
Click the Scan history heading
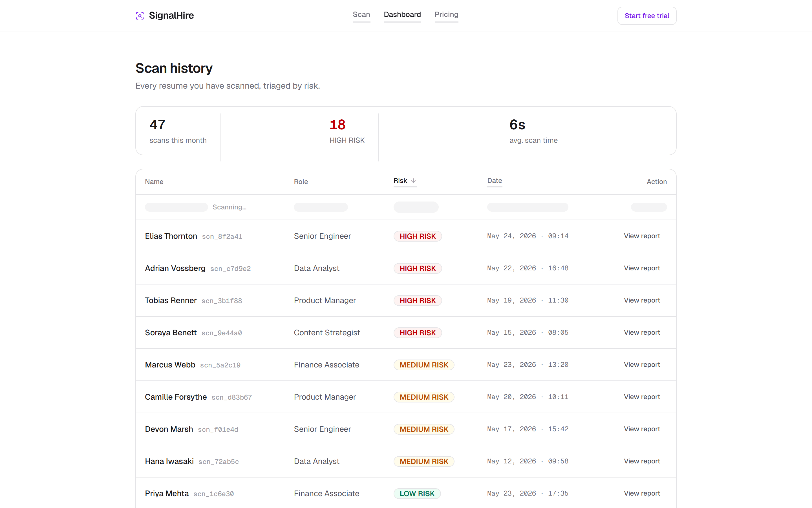[174, 68]
